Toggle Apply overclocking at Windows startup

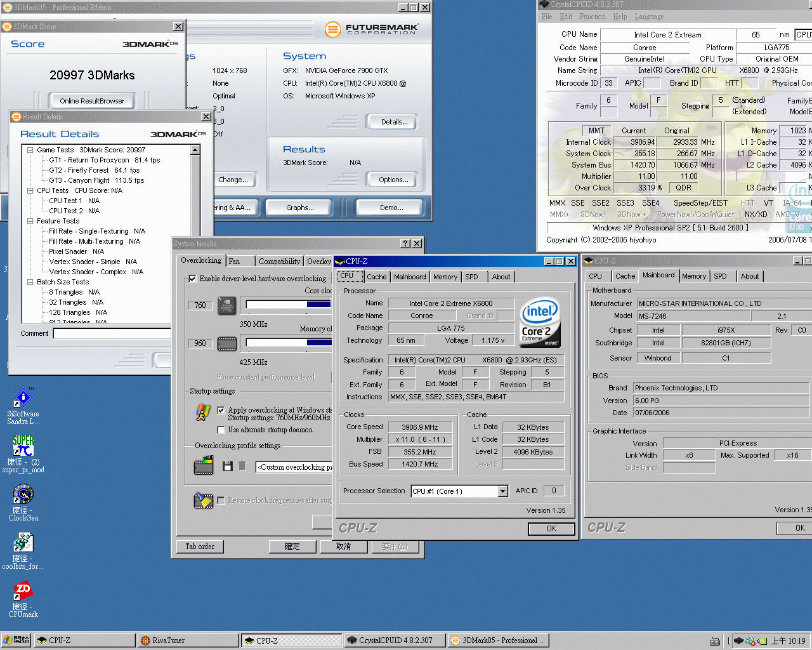click(221, 410)
